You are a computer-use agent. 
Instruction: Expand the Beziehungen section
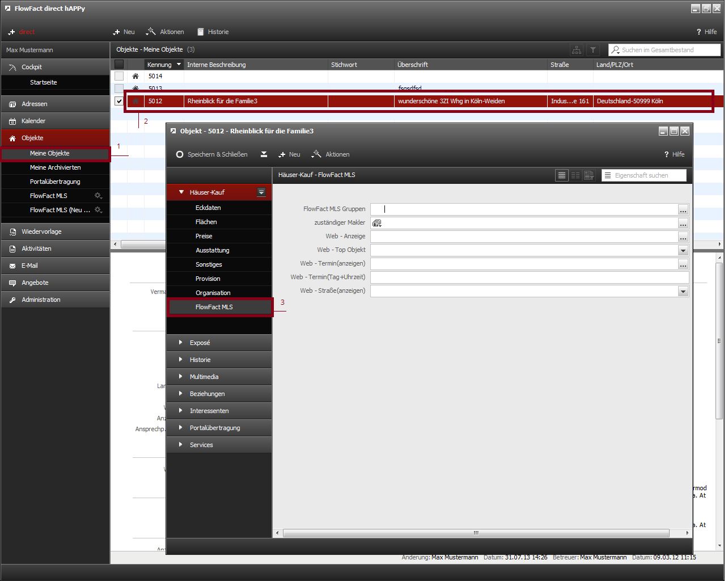219,394
